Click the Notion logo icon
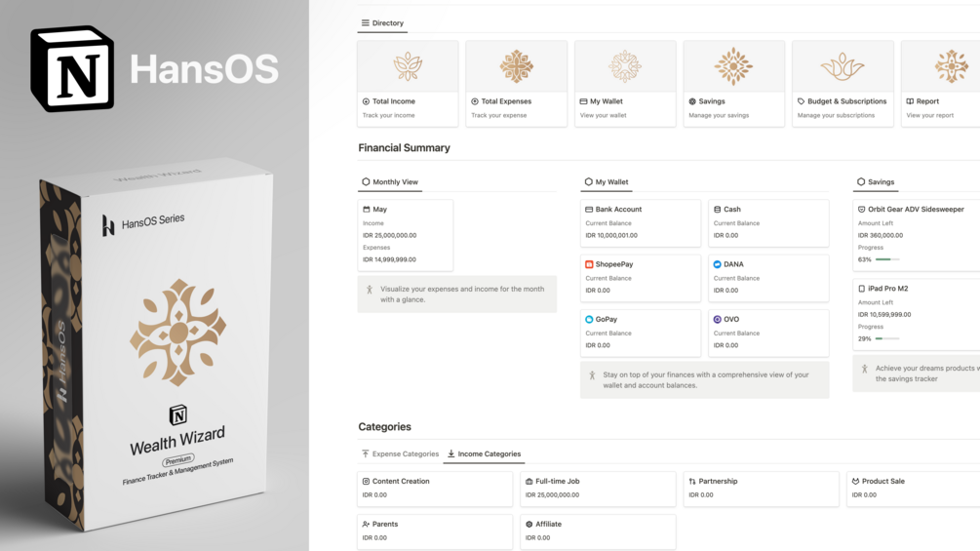This screenshot has width=980, height=551. pyautogui.click(x=72, y=69)
